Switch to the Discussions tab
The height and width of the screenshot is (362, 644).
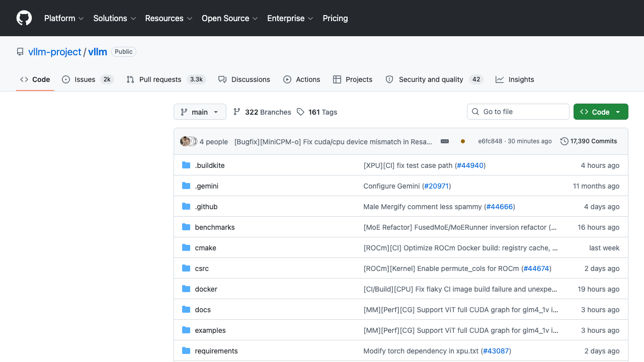coord(245,79)
